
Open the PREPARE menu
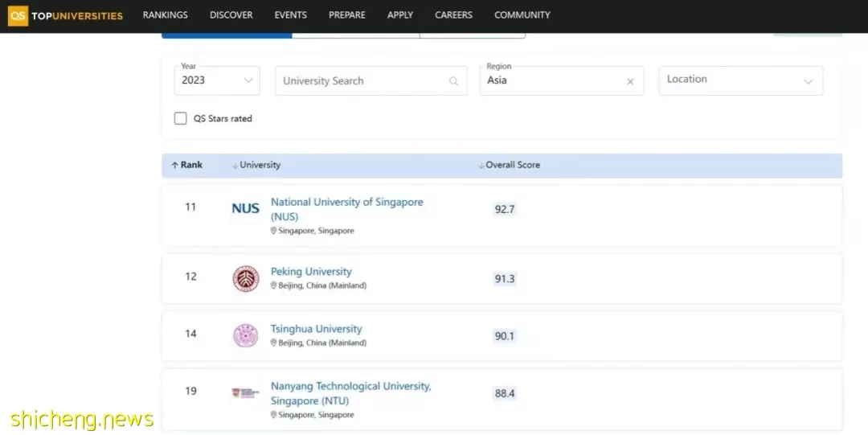click(347, 15)
